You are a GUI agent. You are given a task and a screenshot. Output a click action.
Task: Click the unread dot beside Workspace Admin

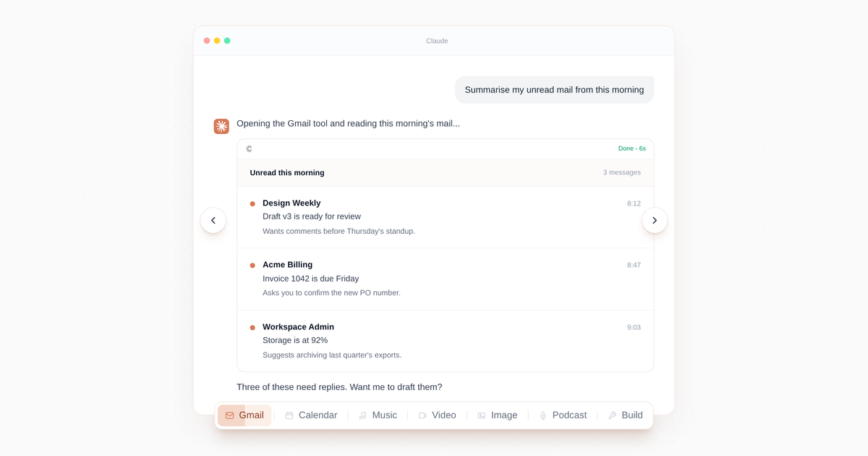coord(252,328)
